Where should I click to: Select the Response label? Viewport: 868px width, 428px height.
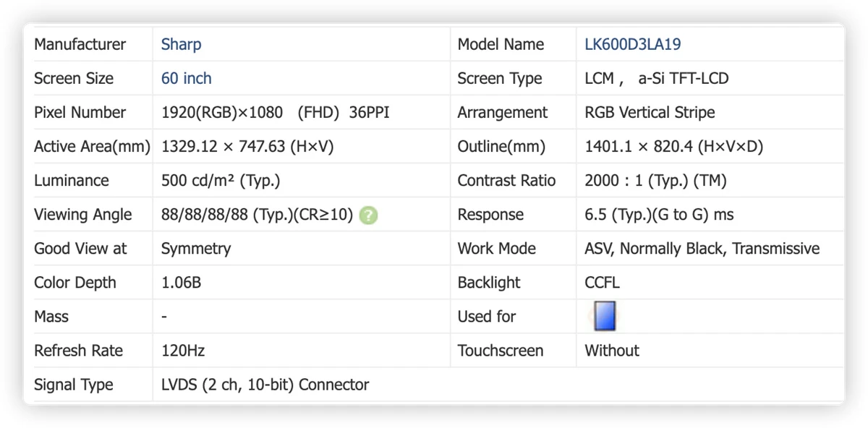(x=490, y=215)
